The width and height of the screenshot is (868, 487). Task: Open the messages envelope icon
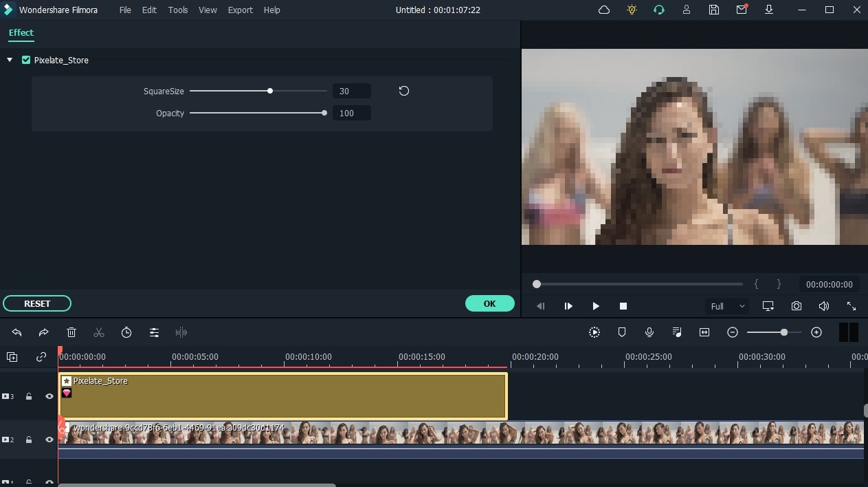[742, 10]
